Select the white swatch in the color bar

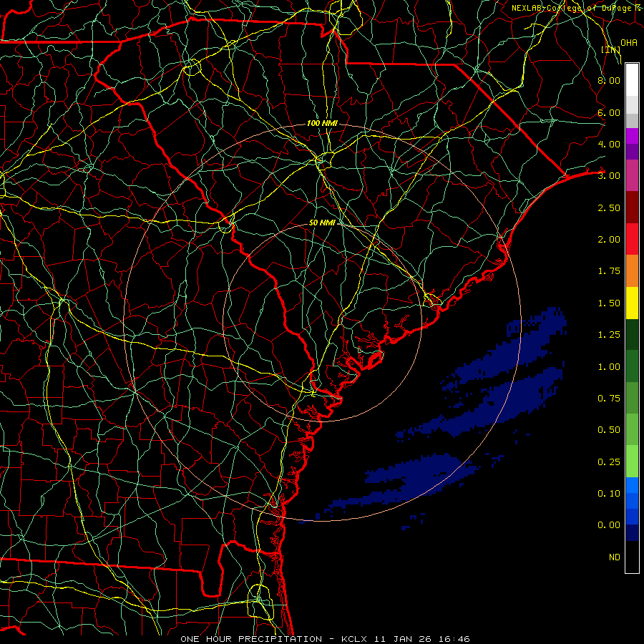click(632, 80)
